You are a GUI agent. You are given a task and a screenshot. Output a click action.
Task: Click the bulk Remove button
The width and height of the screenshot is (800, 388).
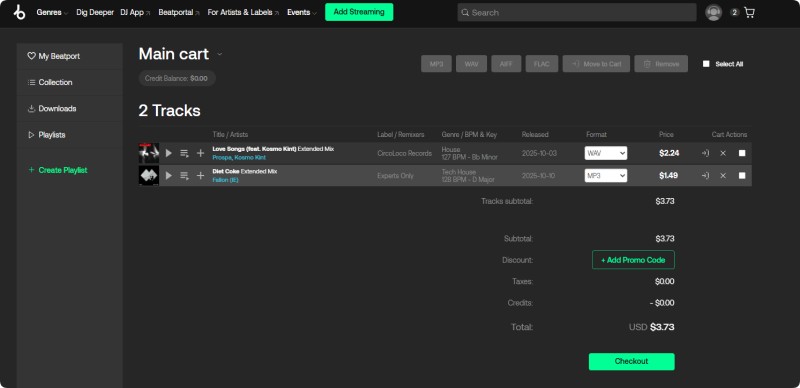point(661,64)
